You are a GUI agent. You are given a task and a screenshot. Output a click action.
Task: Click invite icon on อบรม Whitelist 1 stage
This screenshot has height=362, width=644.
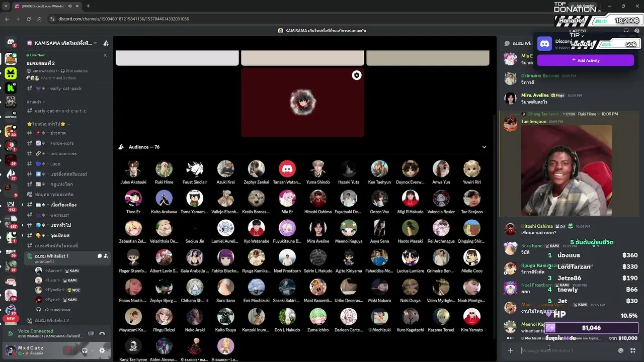(106, 256)
